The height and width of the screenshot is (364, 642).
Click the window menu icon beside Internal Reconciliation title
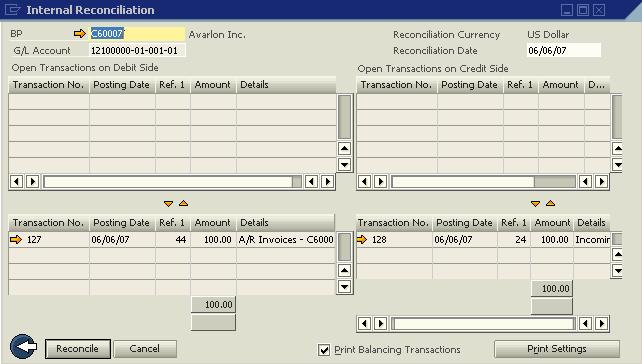pyautogui.click(x=12, y=9)
